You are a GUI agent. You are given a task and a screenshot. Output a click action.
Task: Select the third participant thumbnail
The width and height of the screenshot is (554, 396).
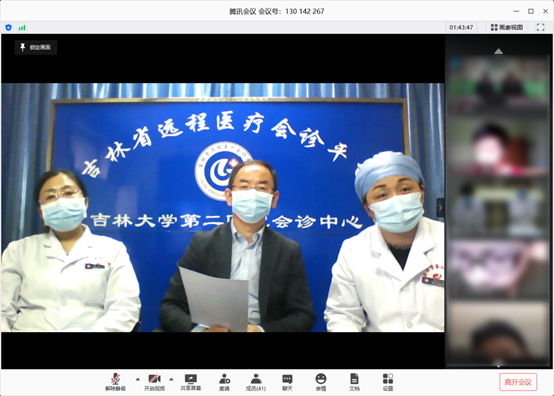click(x=499, y=208)
